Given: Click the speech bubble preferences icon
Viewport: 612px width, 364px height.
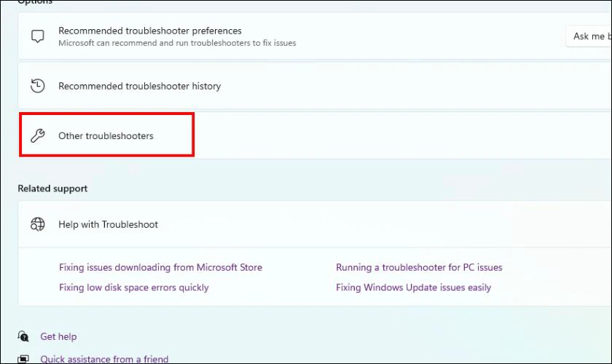Looking at the screenshot, I should coord(37,36).
